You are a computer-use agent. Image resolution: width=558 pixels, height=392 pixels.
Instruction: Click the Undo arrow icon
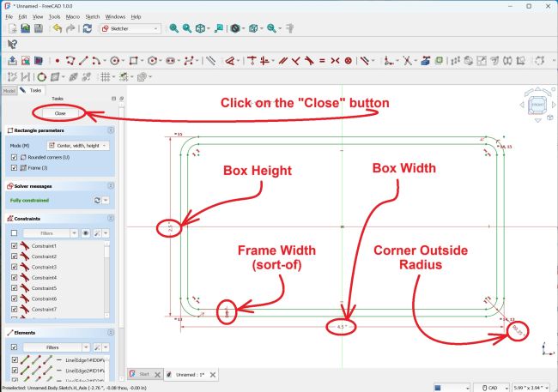coord(57,28)
